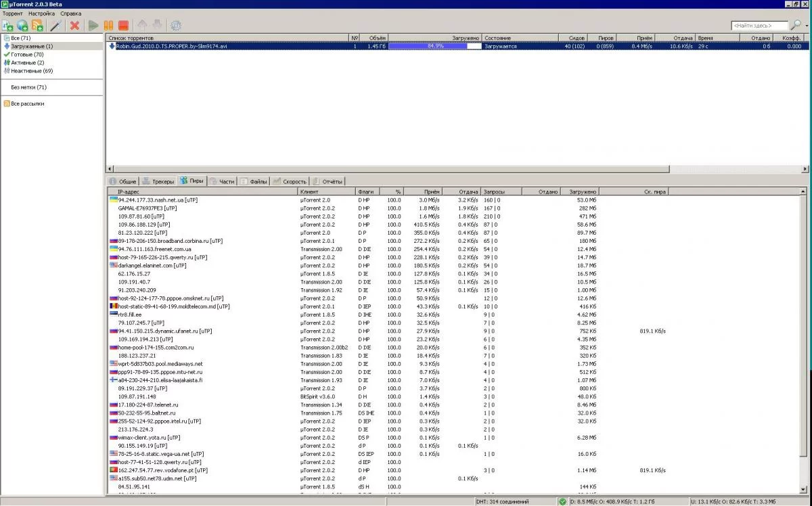812x506 pixels.
Task: Click the red X Remove torrent icon
Action: (74, 26)
